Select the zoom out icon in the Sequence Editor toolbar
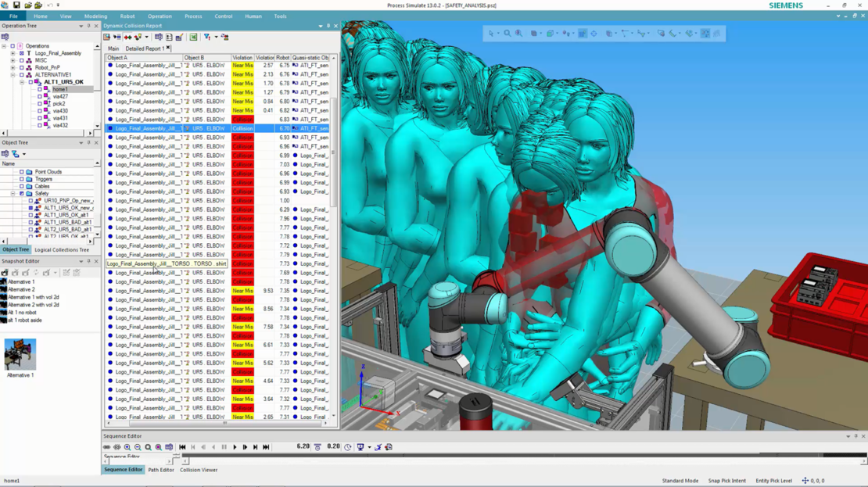 pyautogui.click(x=137, y=446)
